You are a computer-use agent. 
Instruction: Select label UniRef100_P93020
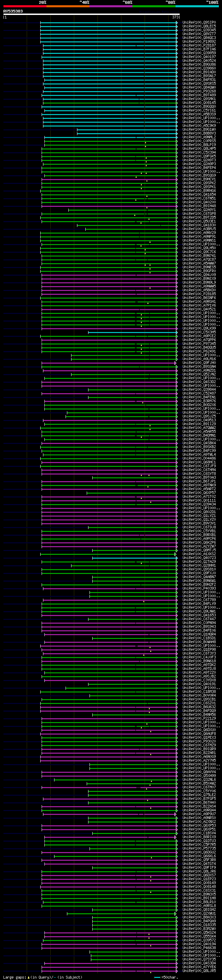tap(199, 741)
